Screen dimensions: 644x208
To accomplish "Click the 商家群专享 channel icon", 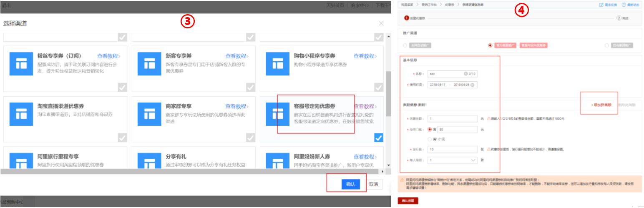I will click(148, 113).
